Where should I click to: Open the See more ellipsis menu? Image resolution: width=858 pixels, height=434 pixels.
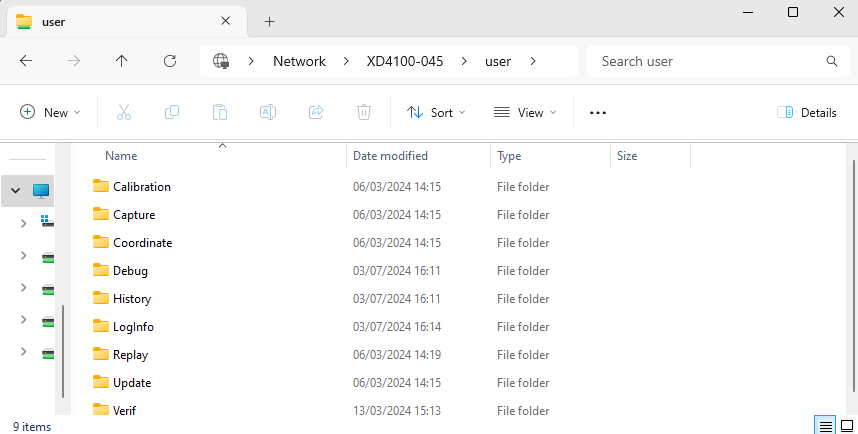[x=598, y=113]
